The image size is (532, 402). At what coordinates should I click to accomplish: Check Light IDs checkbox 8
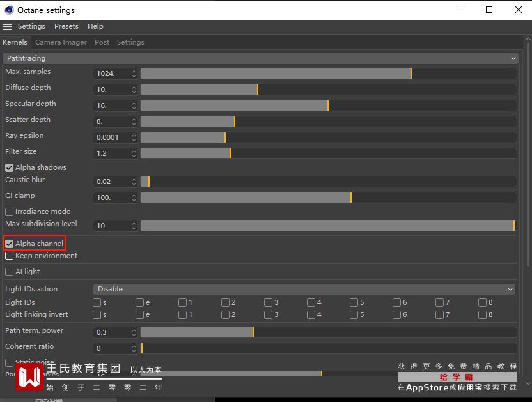[x=482, y=302]
